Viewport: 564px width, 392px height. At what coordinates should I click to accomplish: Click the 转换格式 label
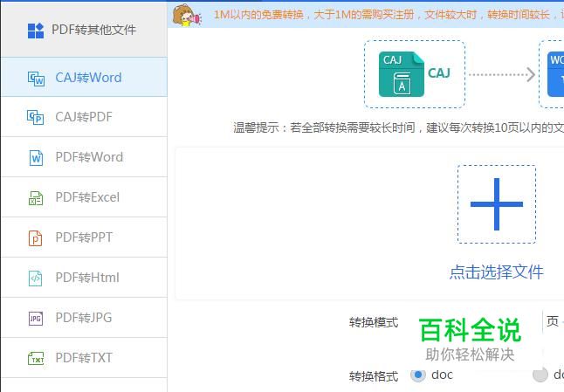click(374, 376)
